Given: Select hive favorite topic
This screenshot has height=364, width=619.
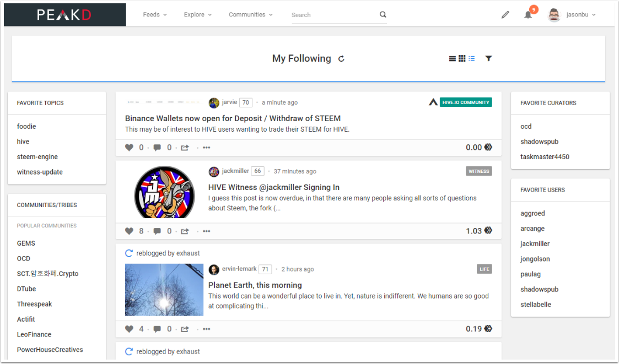Looking at the screenshot, I should tap(23, 142).
